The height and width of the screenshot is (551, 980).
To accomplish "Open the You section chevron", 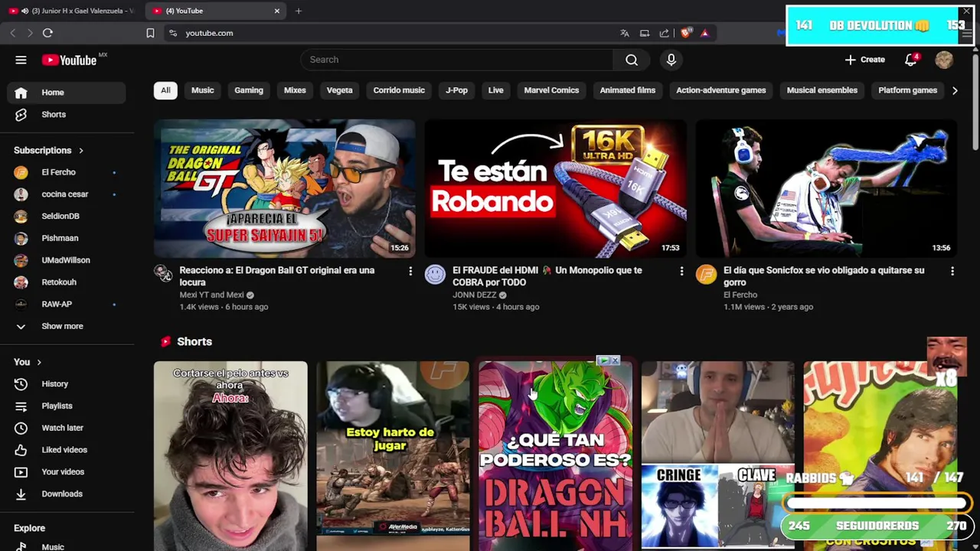I will click(38, 362).
